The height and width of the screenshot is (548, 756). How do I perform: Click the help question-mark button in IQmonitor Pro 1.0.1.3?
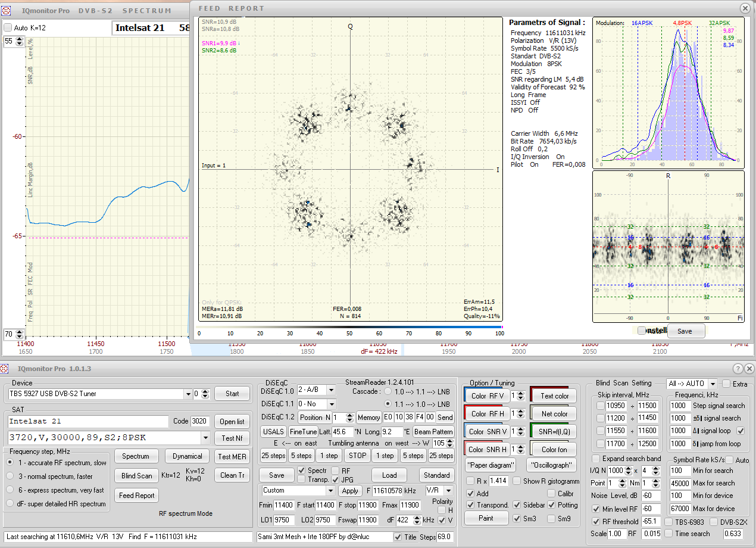tap(738, 369)
